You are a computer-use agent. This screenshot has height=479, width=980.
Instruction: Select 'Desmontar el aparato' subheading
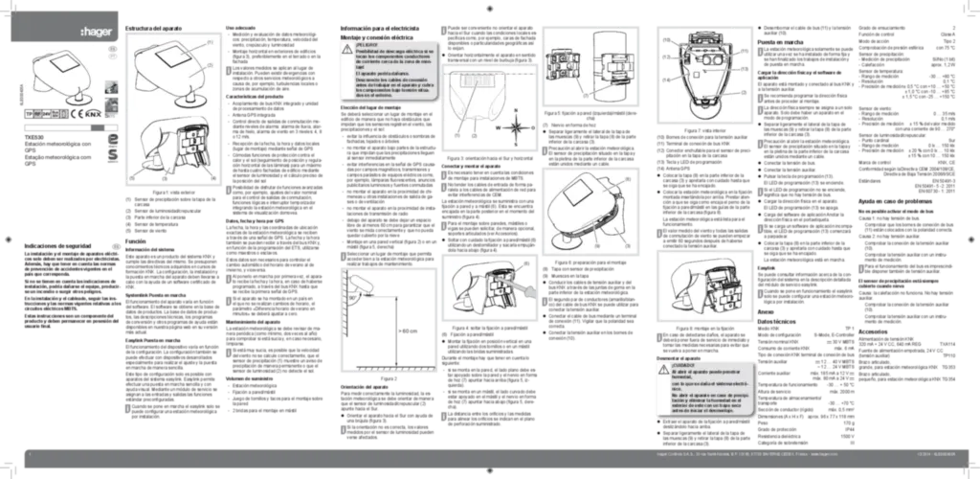(678, 358)
